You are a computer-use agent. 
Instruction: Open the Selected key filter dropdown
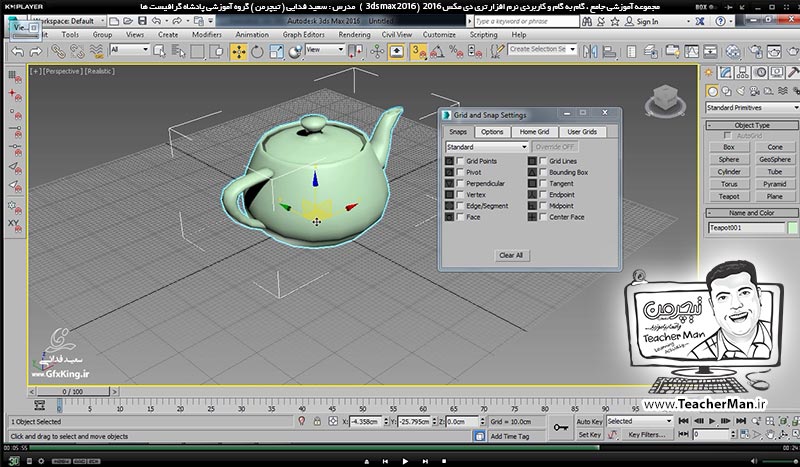point(640,421)
